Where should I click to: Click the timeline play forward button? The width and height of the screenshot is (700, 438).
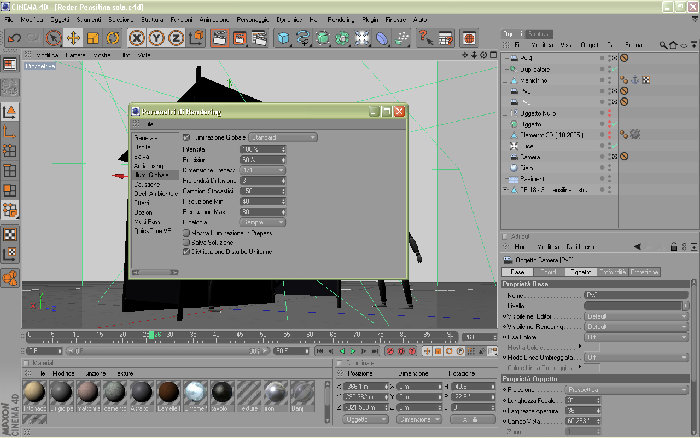[x=352, y=351]
